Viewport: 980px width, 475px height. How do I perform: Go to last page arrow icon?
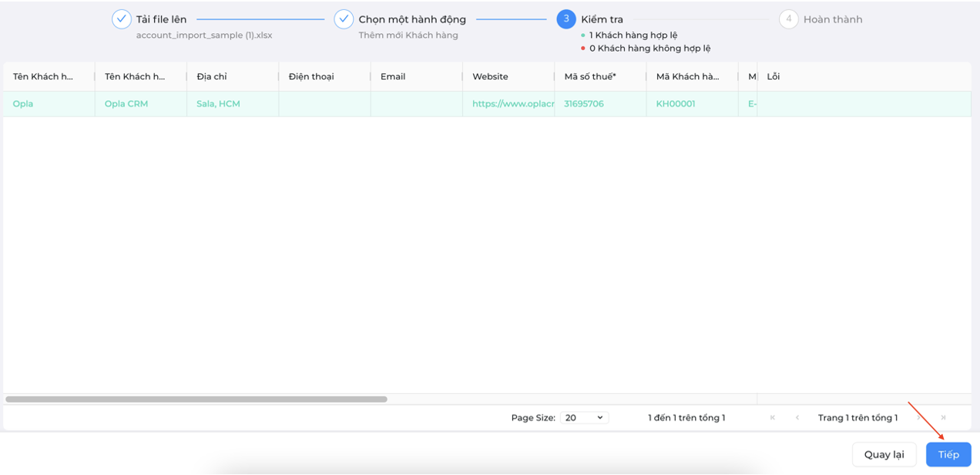coord(943,417)
